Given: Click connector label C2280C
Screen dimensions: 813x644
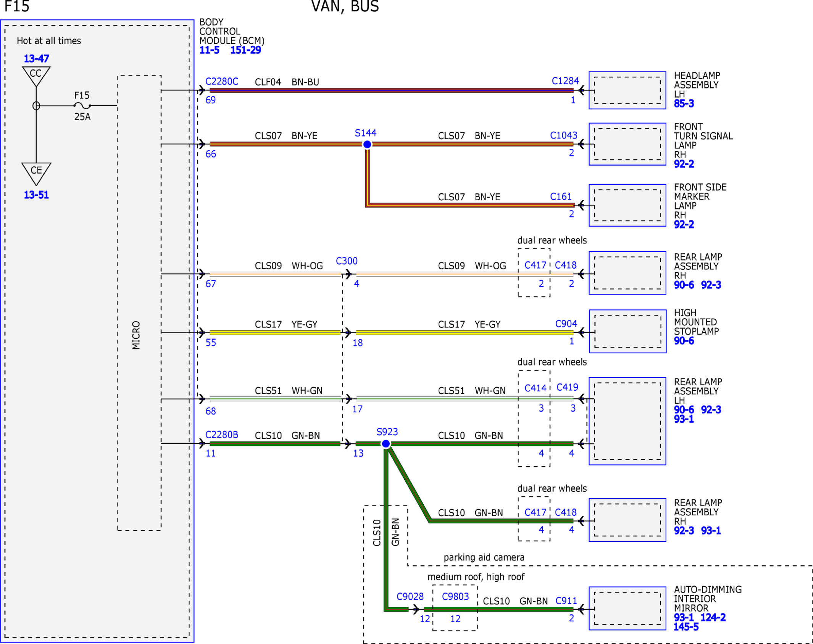Looking at the screenshot, I should click(x=222, y=81).
